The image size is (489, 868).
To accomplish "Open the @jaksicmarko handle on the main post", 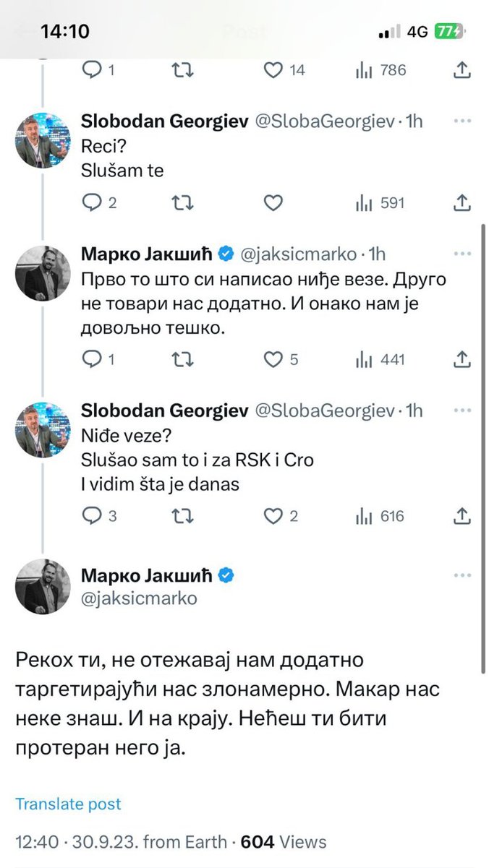I will [x=139, y=598].
